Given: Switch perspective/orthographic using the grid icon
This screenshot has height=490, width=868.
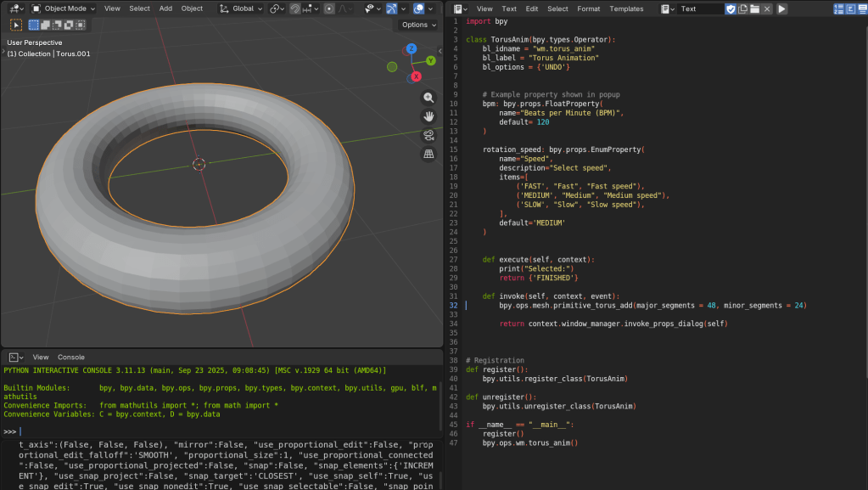Looking at the screenshot, I should click(x=428, y=154).
